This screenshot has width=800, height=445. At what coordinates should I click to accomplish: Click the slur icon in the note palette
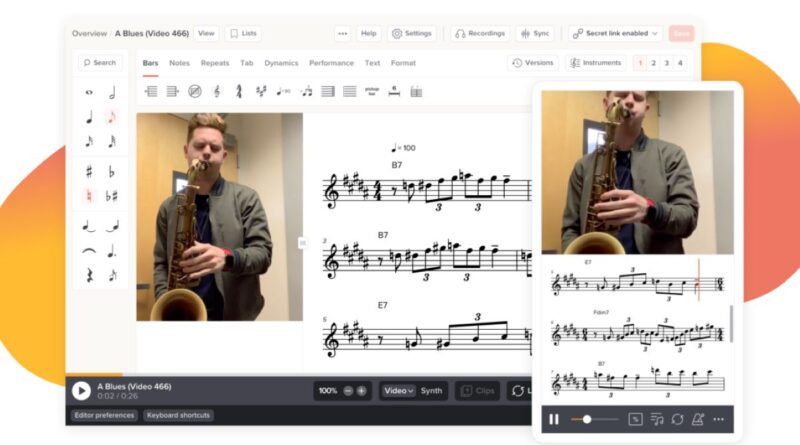pyautogui.click(x=89, y=250)
